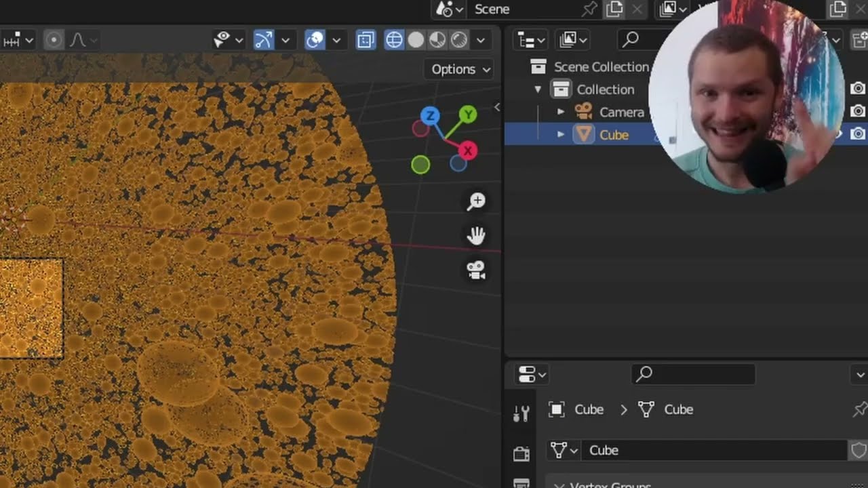868x488 pixels.
Task: Toggle render visibility for Camera
Action: pyautogui.click(x=858, y=110)
